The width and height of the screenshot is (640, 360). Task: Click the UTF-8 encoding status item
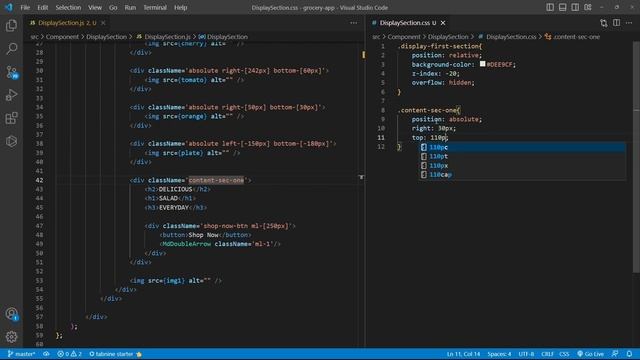coord(526,354)
